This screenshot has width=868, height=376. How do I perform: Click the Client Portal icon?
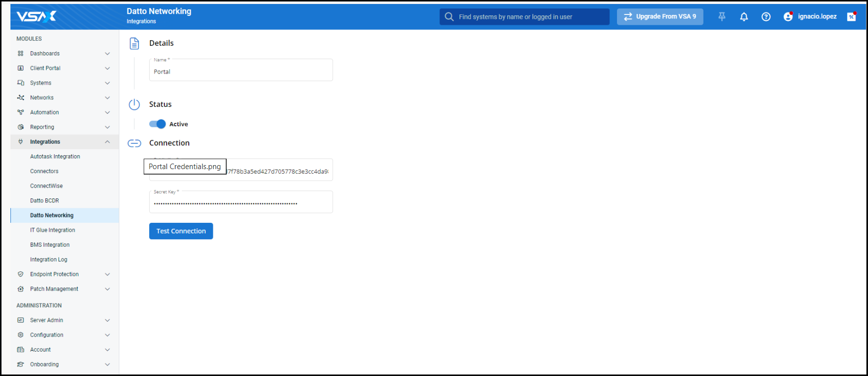click(20, 68)
